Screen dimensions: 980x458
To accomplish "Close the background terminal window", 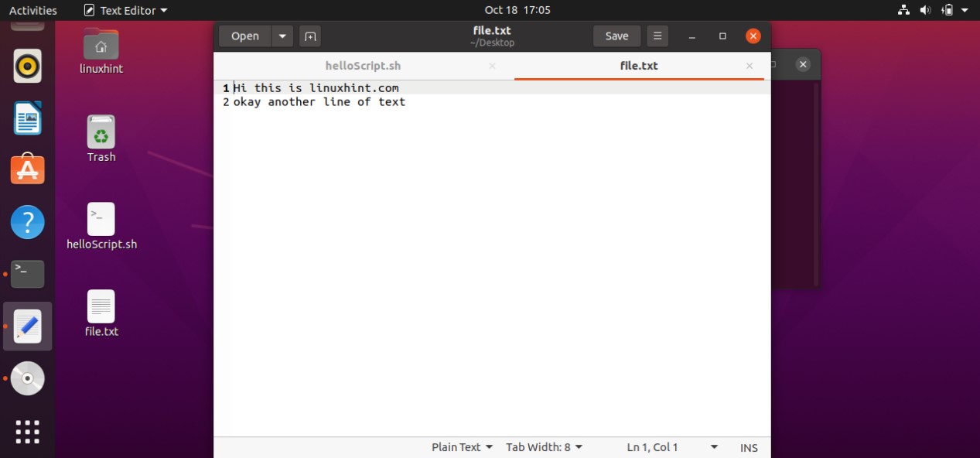I will point(803,65).
